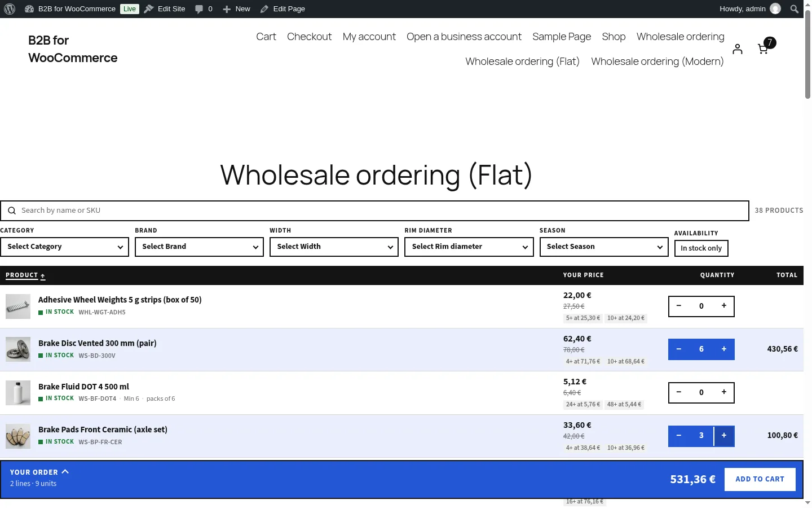
Task: Increase Brake Disc Vented quantity
Action: click(x=724, y=349)
